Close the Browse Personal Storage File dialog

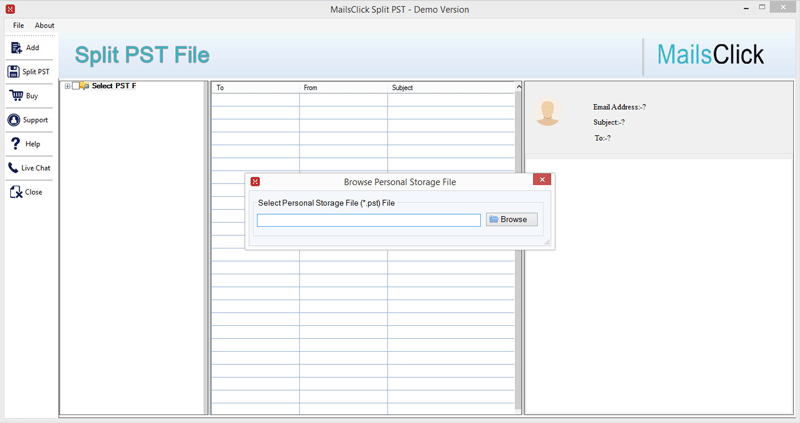[x=542, y=179]
